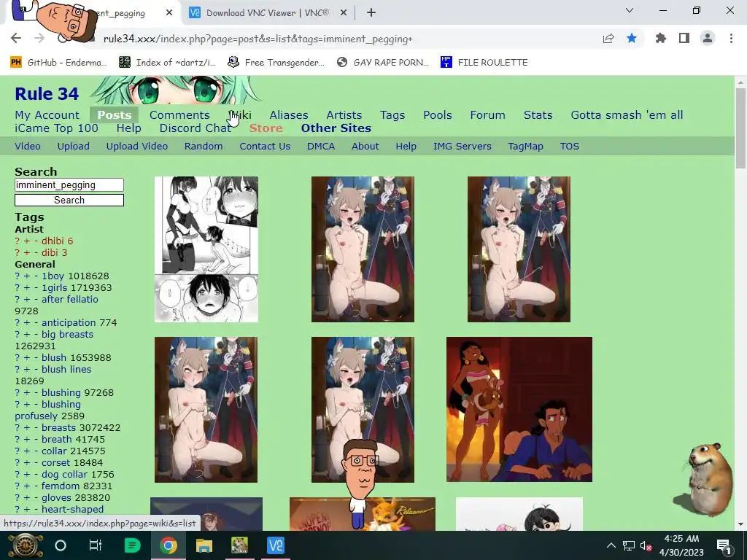Open the top navigation Help link

[128, 128]
